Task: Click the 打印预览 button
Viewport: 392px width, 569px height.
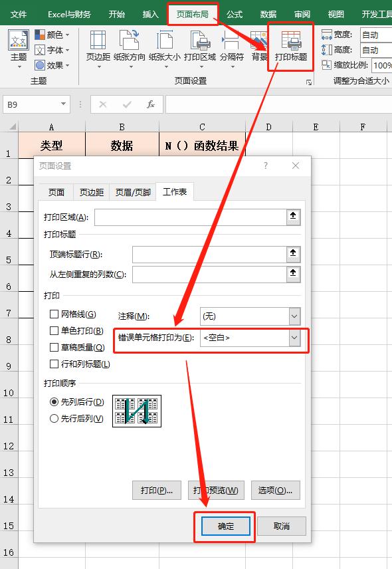Action: (x=216, y=491)
